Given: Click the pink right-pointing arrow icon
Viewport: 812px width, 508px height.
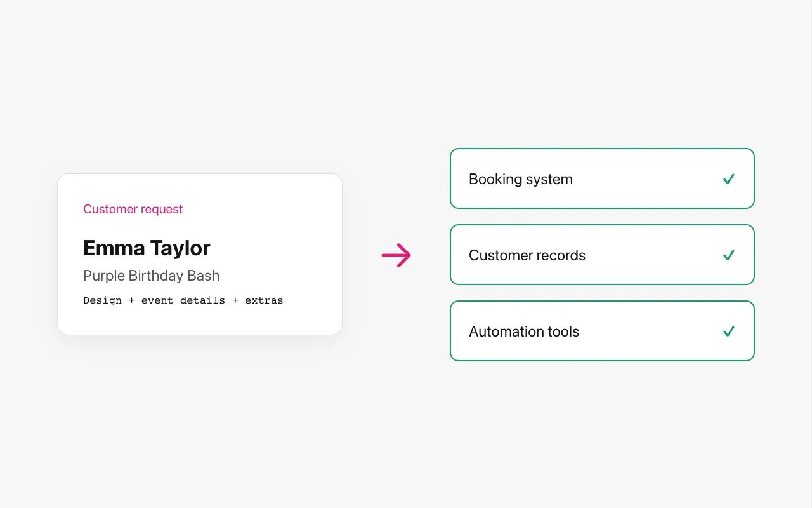Looking at the screenshot, I should pyautogui.click(x=396, y=255).
